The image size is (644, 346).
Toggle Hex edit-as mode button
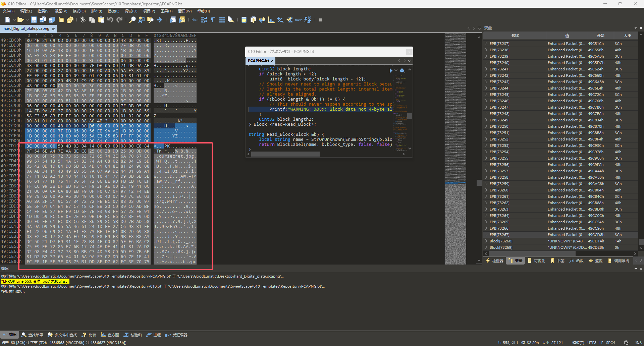195,20
